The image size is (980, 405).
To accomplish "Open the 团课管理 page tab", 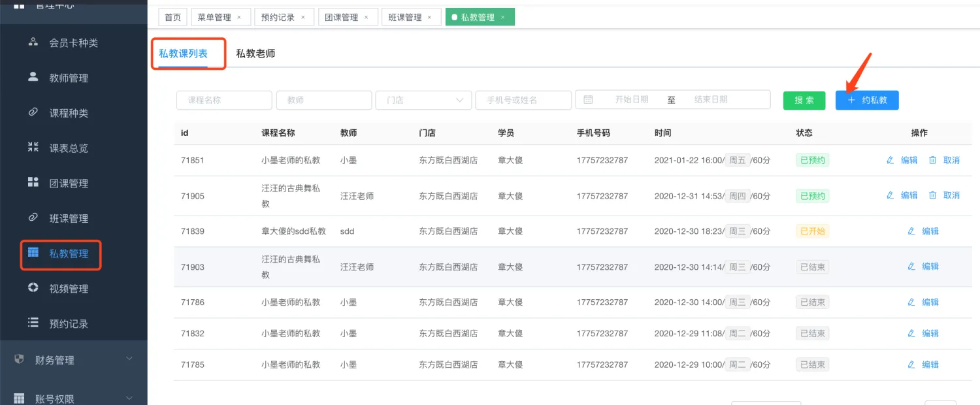I will click(x=342, y=18).
